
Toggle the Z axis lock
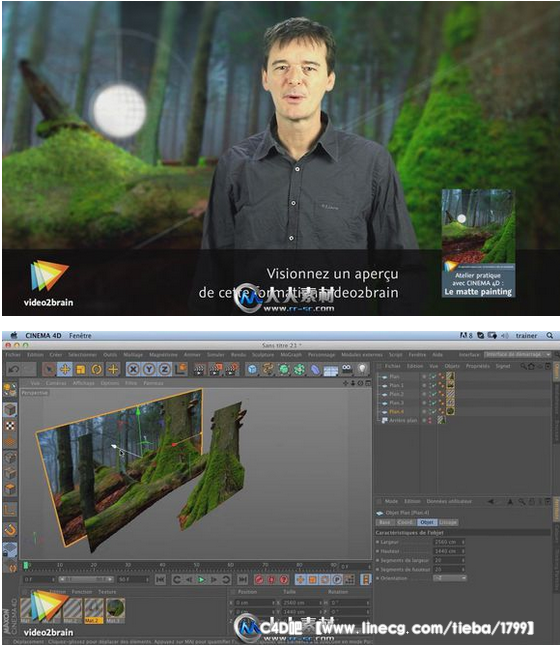[165, 369]
